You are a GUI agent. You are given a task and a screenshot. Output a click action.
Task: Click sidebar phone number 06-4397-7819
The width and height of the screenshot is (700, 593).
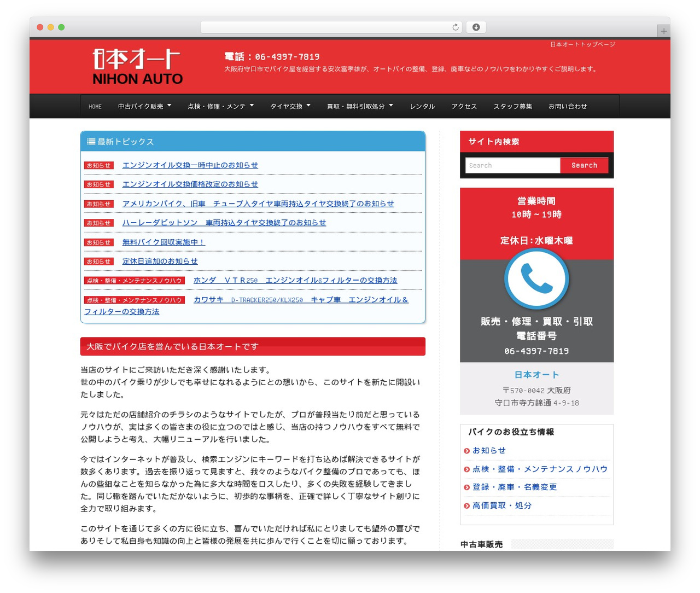[536, 351]
